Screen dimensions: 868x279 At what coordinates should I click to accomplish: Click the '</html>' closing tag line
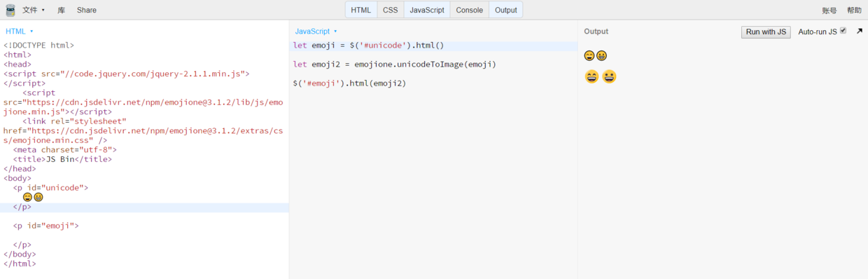(x=20, y=264)
